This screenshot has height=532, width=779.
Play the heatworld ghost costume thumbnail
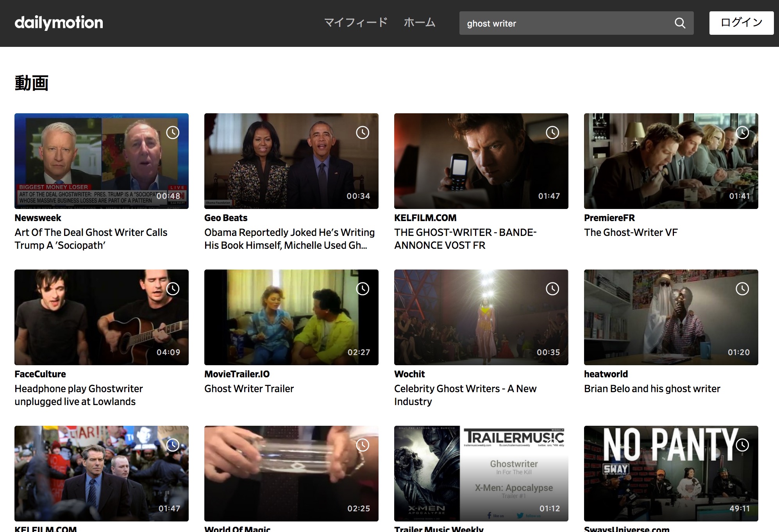[x=671, y=317]
